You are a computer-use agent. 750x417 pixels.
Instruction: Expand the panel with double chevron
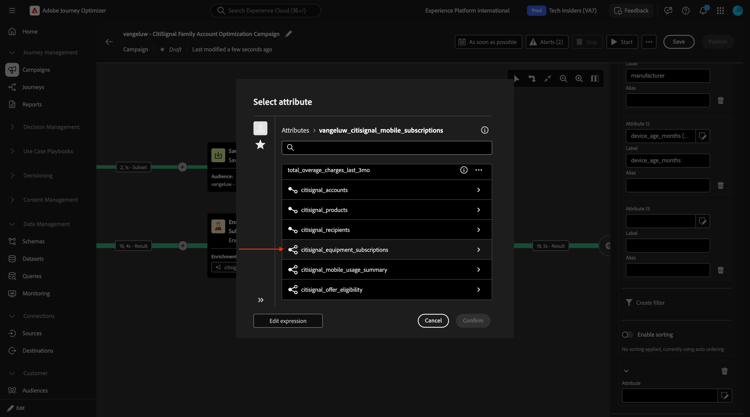coord(261,300)
